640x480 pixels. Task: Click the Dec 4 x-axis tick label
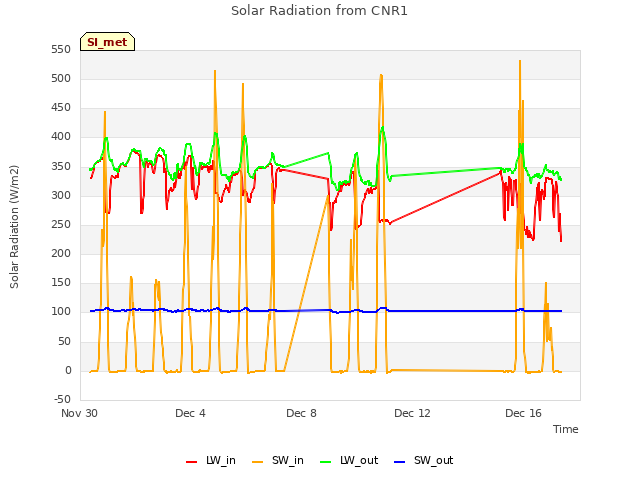coord(190,413)
